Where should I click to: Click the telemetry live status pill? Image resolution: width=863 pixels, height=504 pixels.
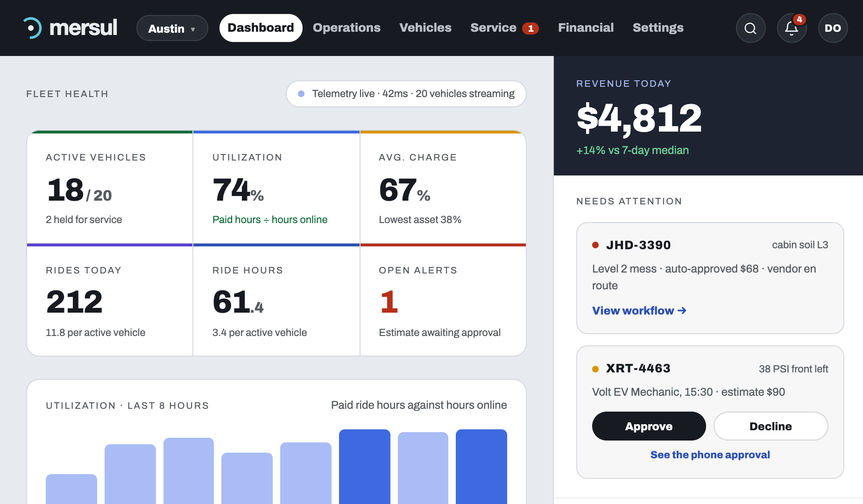(x=406, y=94)
